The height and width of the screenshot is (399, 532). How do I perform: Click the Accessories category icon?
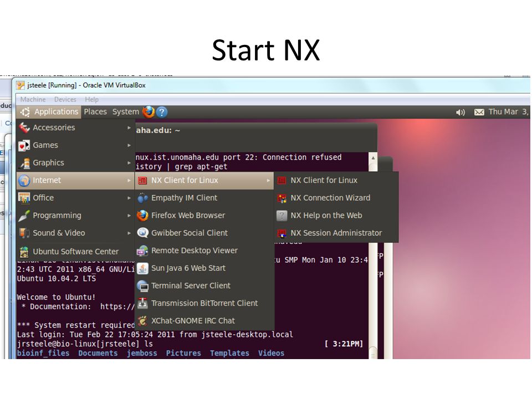coord(24,128)
